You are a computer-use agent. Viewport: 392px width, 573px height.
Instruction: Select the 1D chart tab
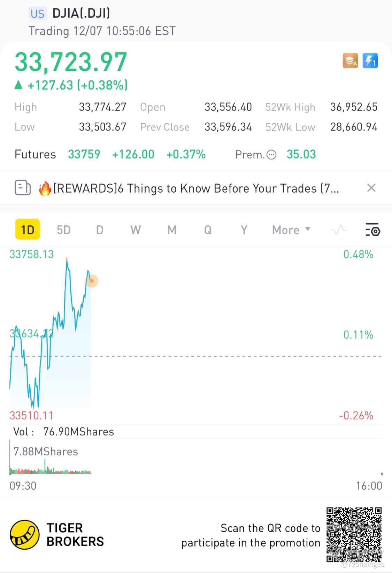click(x=28, y=230)
